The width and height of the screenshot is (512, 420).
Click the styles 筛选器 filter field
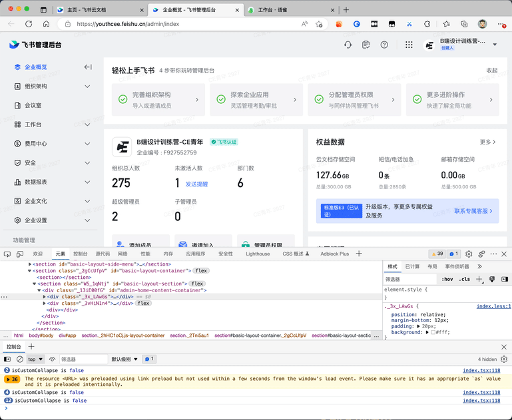[409, 279]
